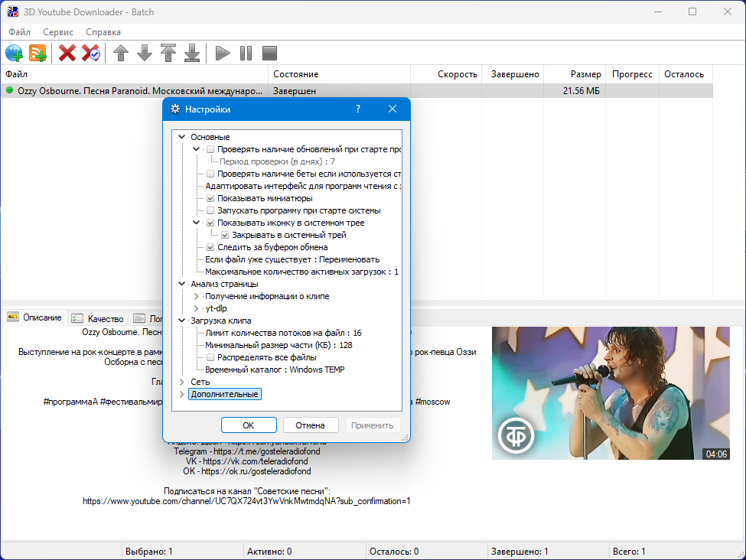Screen dimensions: 746x560
Task: Click the add URL globe icon
Action: [15, 53]
